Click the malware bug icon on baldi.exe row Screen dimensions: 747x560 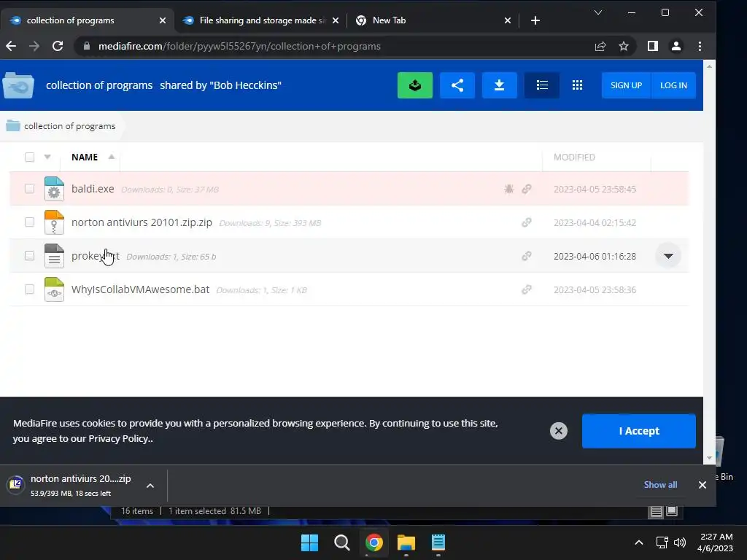click(x=508, y=189)
